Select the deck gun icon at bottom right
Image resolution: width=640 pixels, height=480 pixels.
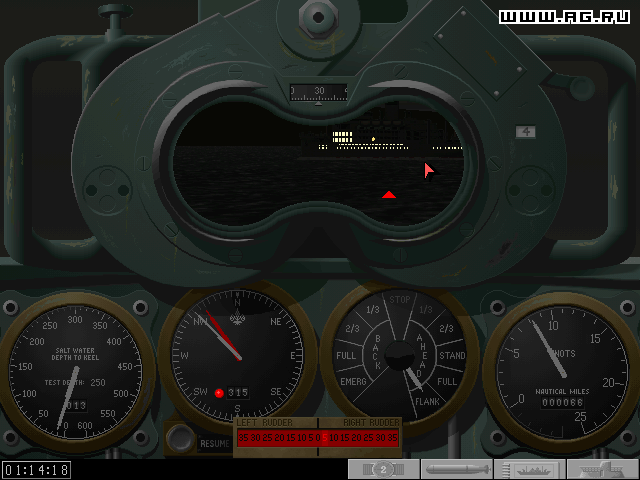tap(602, 469)
